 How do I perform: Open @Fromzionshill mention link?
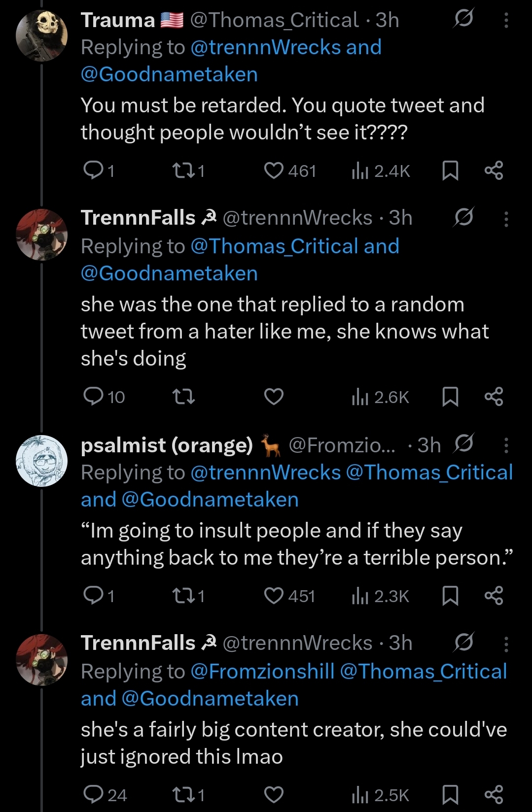pos(262,672)
